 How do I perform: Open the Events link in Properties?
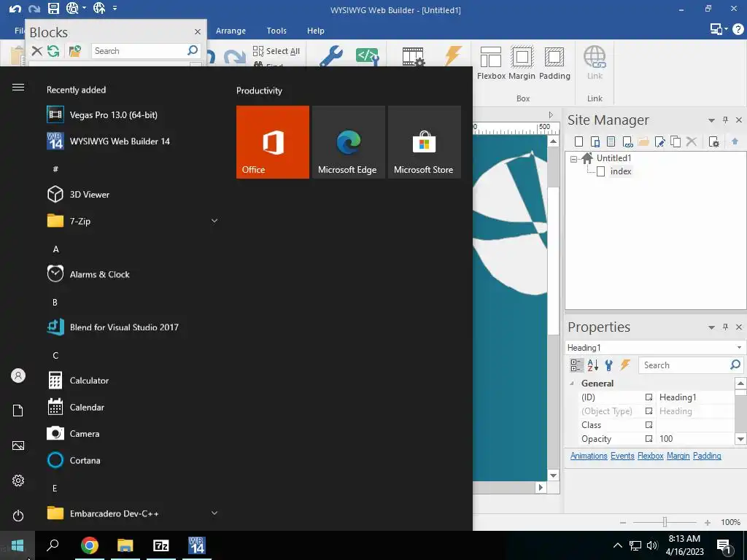click(623, 456)
